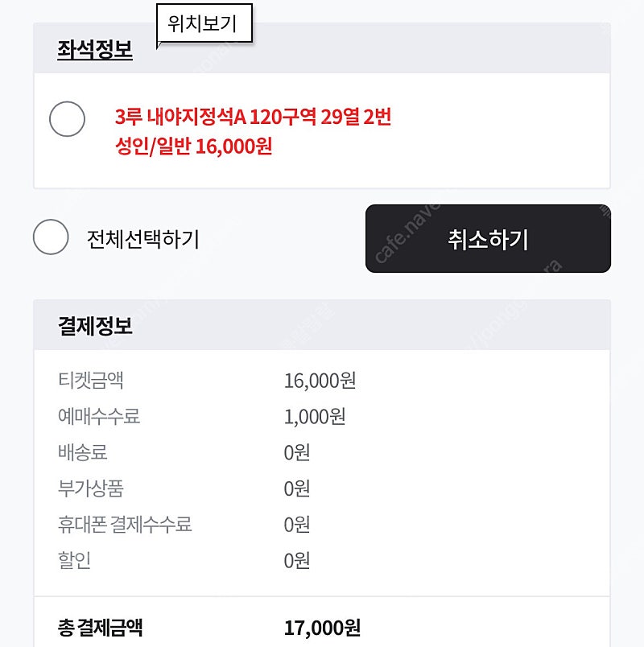Click the 휴대폰 결제수수료 row label
Viewport: 644px width, 647px height.
[125, 525]
